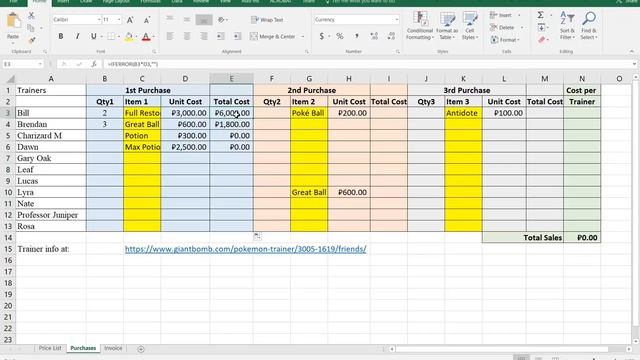
Task: Click the Paste clipboard icon
Action: 13,20
